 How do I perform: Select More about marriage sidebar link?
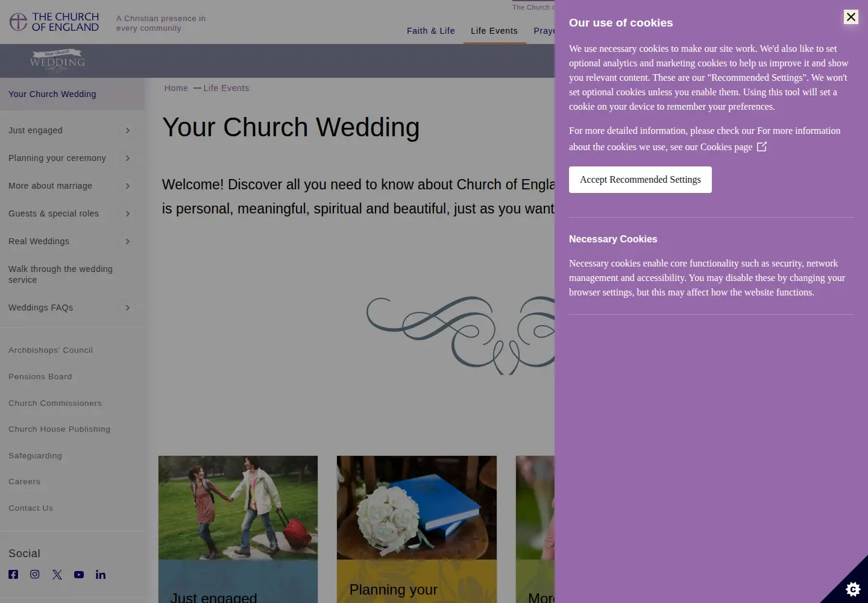pos(51,186)
